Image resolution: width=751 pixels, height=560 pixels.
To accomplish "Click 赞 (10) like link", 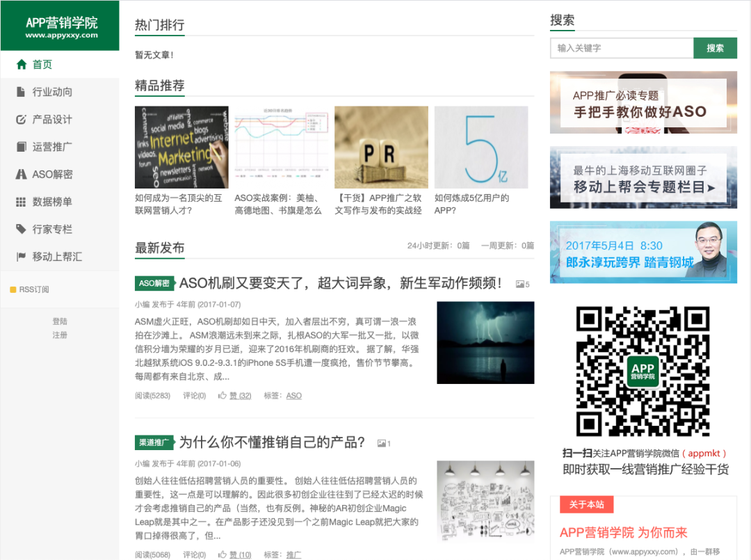I will point(241,554).
